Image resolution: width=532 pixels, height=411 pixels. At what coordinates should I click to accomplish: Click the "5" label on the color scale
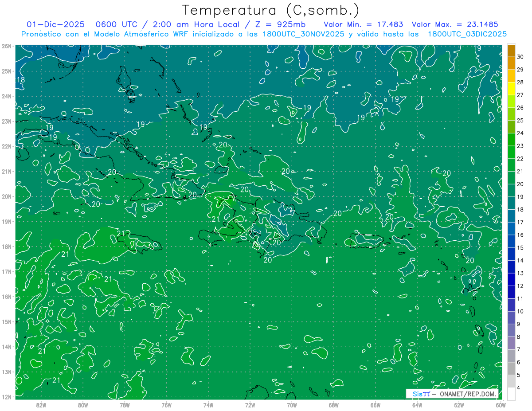pyautogui.click(x=519, y=375)
